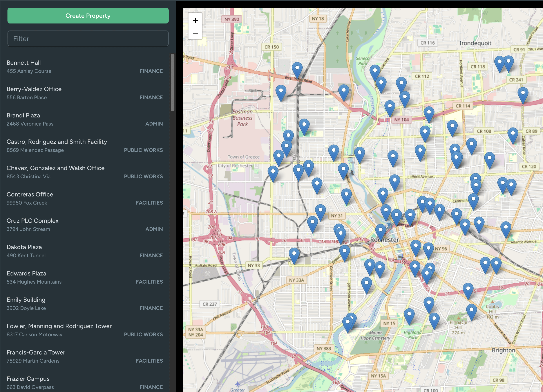This screenshot has height=392, width=543.
Task: Click into the Filter input field
Action: point(88,38)
